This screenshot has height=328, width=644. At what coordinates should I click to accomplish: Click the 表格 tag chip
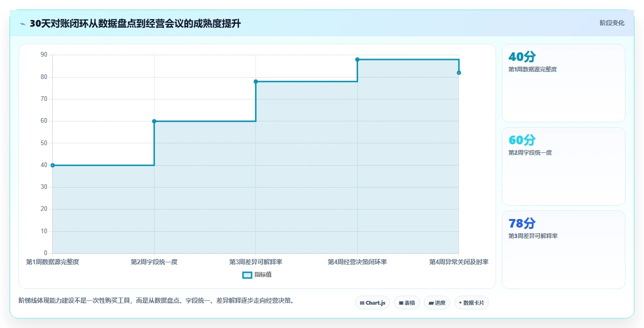coord(407,303)
